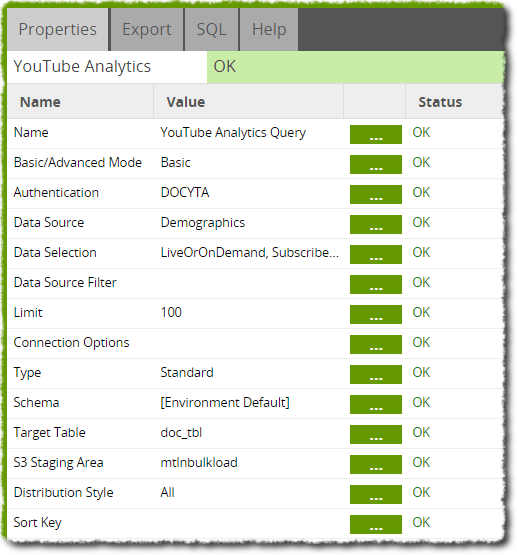The width and height of the screenshot is (517, 555).
Task: Open the Export tab
Action: [147, 29]
